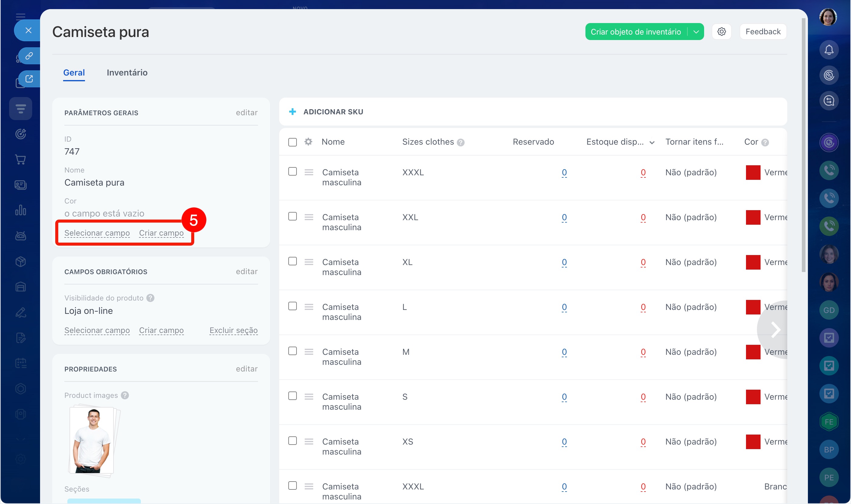The height and width of the screenshot is (504, 851).
Task: Click the table columns gear icon
Action: tap(308, 142)
